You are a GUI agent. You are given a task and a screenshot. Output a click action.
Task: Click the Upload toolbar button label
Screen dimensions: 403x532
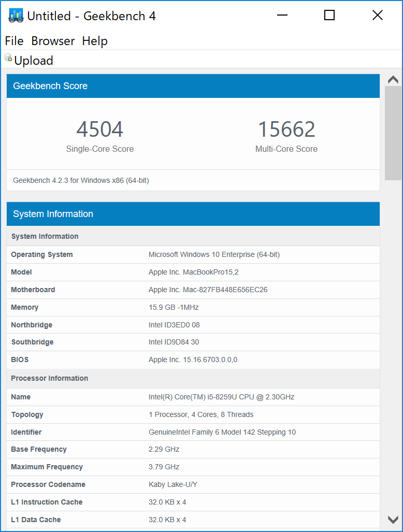[x=34, y=61]
